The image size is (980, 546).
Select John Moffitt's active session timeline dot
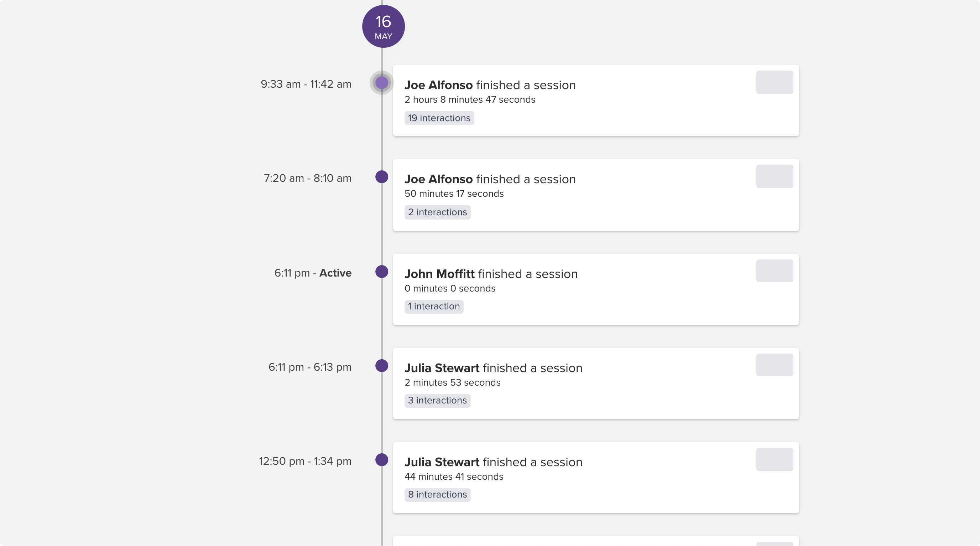coord(382,272)
